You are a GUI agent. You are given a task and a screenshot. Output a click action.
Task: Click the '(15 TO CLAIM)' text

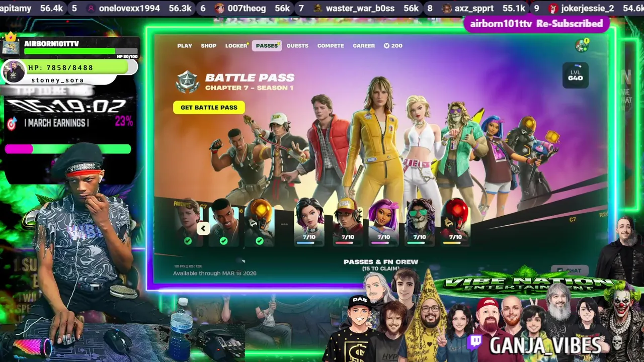381,268
